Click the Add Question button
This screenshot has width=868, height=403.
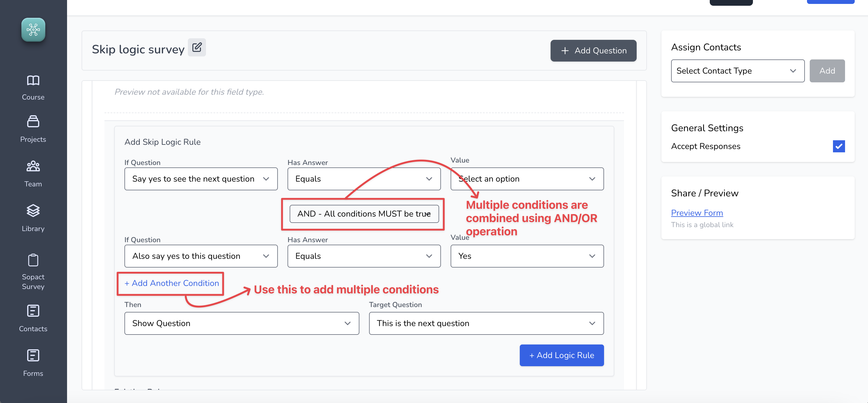(593, 50)
